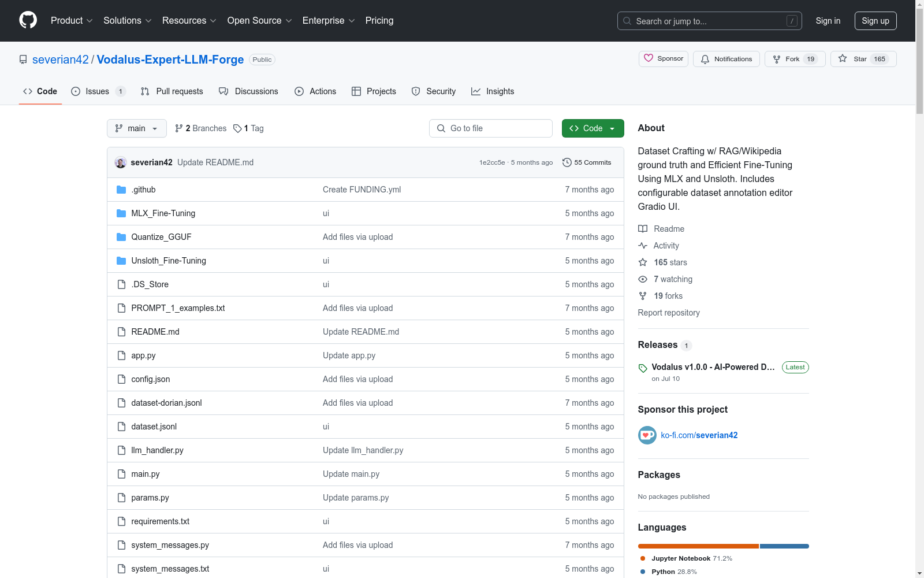924x578 pixels.
Task: Open the green Code dropdown button
Action: (593, 128)
